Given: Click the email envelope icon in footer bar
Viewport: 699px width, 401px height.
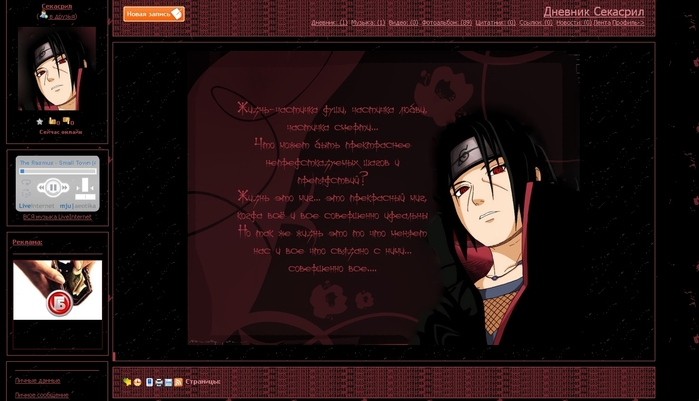Looking at the screenshot, I should [169, 382].
